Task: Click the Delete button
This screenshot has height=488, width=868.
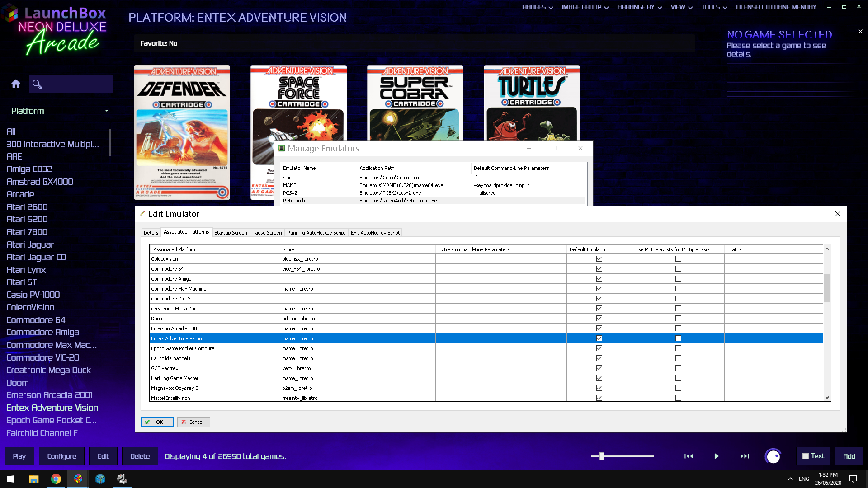Action: pos(140,456)
